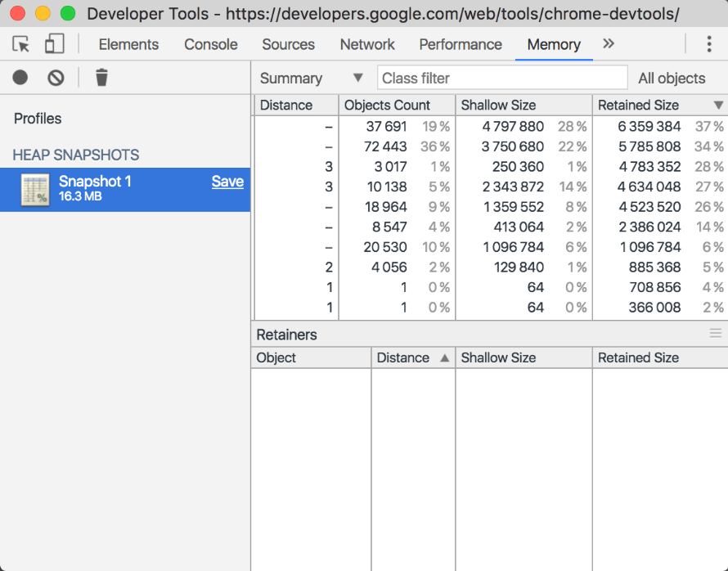728x571 pixels.
Task: Open the Retainers pane hamburger menu icon
Action: click(716, 333)
